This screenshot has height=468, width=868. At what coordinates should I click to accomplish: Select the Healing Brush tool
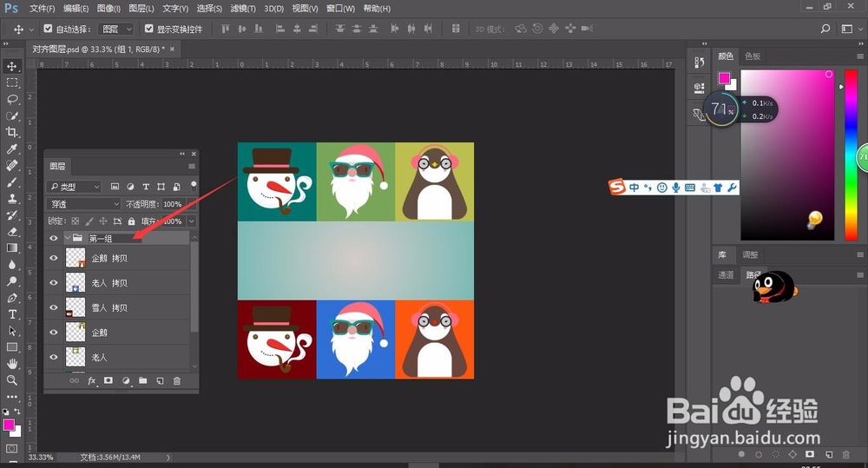point(11,166)
